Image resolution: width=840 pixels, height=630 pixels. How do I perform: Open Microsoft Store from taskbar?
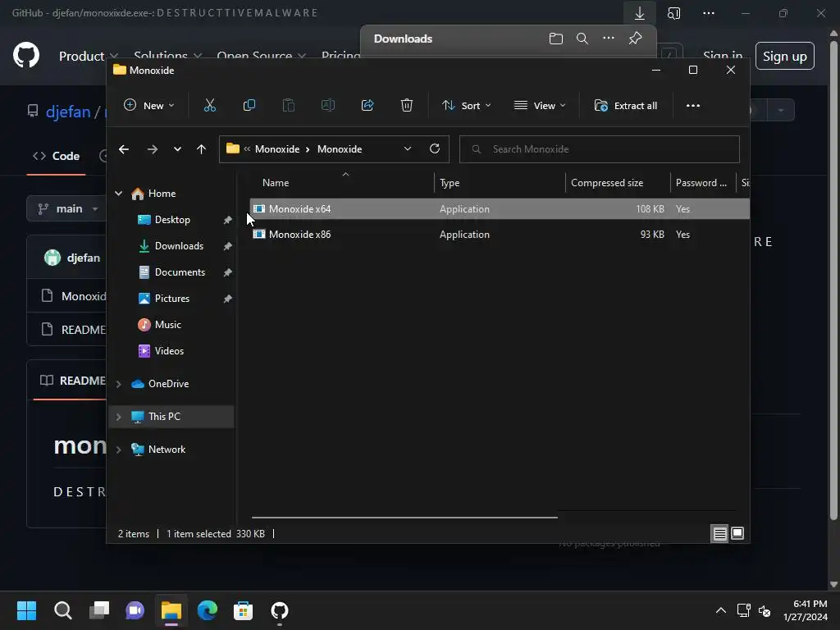[x=243, y=610]
